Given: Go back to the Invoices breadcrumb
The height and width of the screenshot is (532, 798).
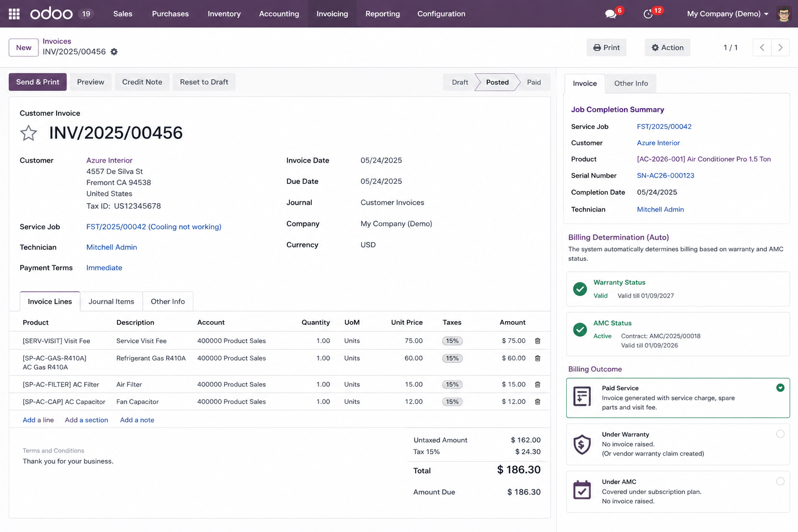Looking at the screenshot, I should click(x=57, y=41).
